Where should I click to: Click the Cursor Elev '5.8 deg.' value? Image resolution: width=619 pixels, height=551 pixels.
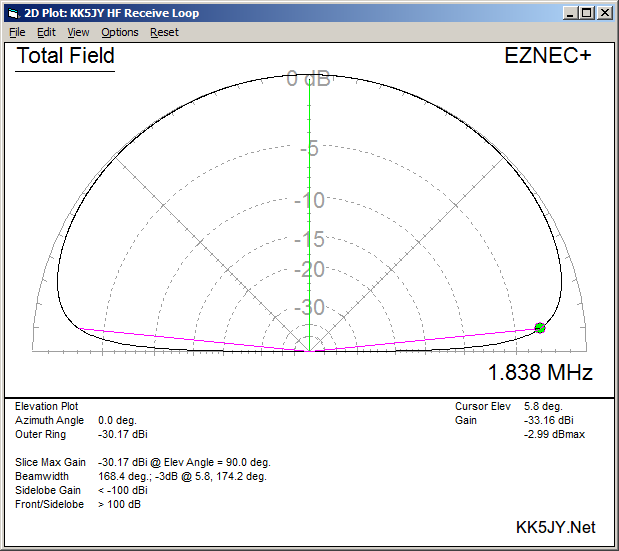[543, 406]
